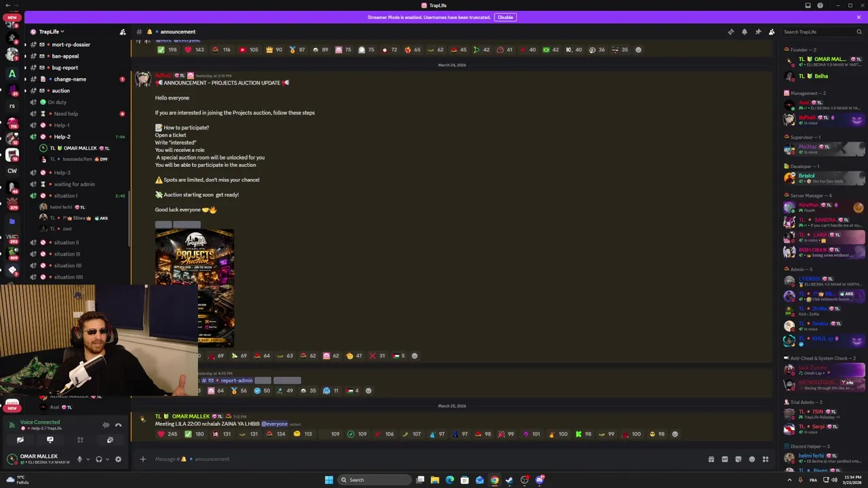
Task: Toggle checkmark reaction with 198 count
Action: (167, 49)
